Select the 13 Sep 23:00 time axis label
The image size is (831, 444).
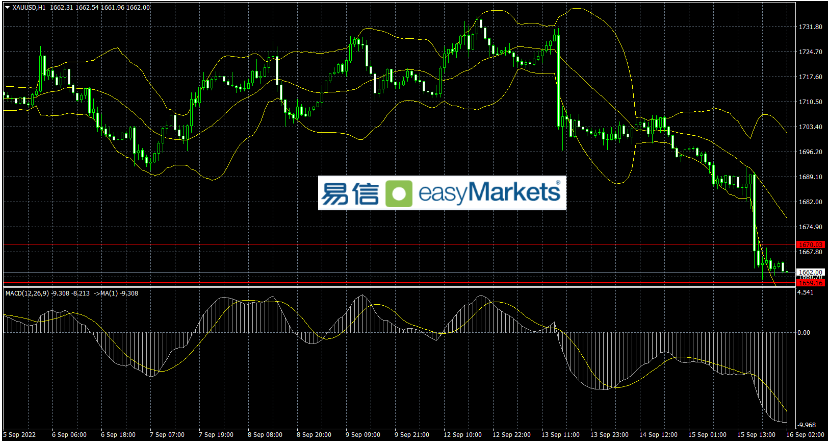coord(612,434)
